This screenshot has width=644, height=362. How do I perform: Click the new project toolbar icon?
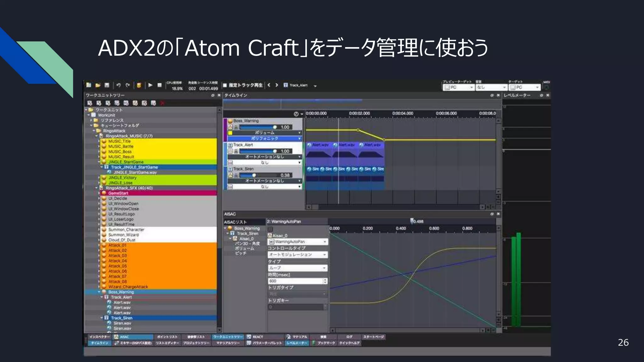point(89,85)
